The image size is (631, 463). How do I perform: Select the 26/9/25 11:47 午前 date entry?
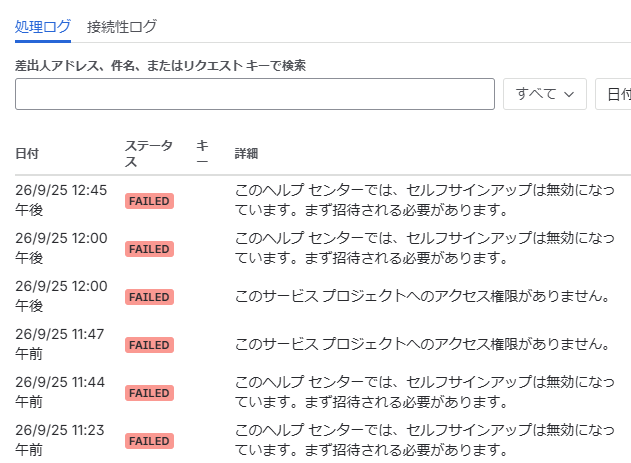(x=61, y=344)
